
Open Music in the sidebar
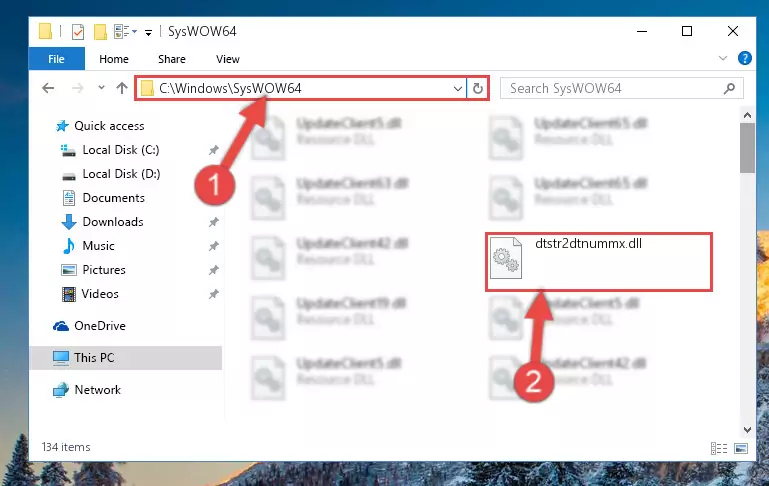(x=98, y=246)
